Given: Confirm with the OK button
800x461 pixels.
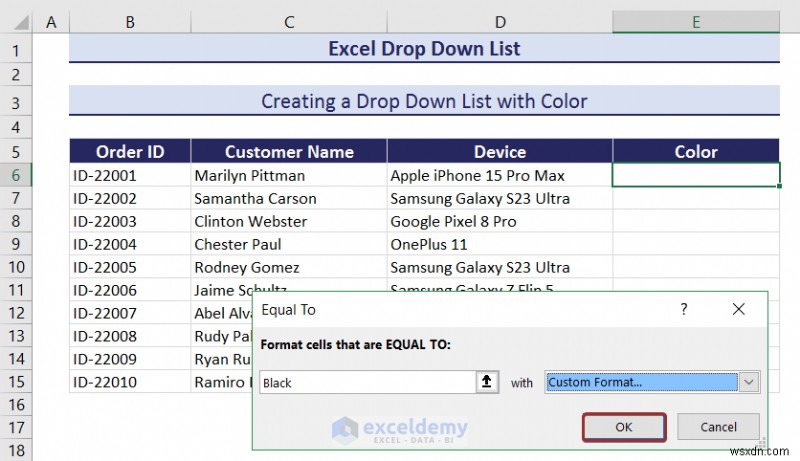Looking at the screenshot, I should (624, 427).
